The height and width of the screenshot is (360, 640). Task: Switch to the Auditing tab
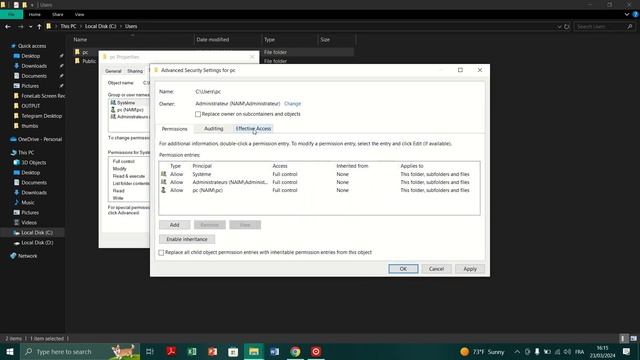(x=213, y=129)
